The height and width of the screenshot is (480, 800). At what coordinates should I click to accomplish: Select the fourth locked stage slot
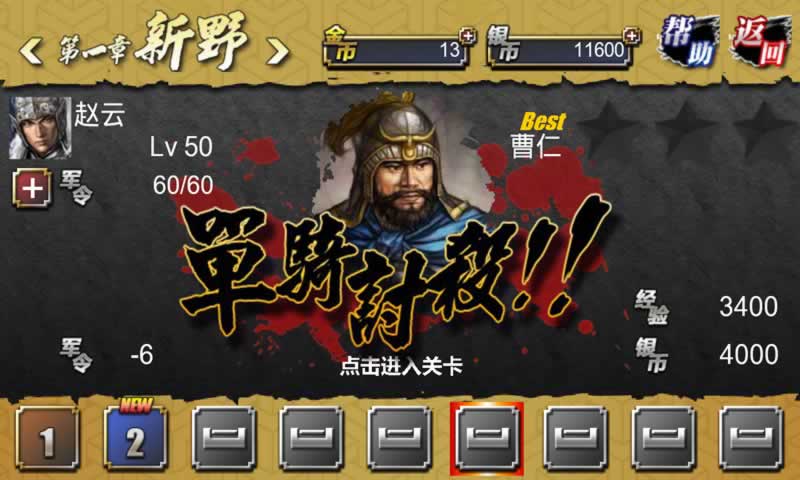click(x=311, y=438)
